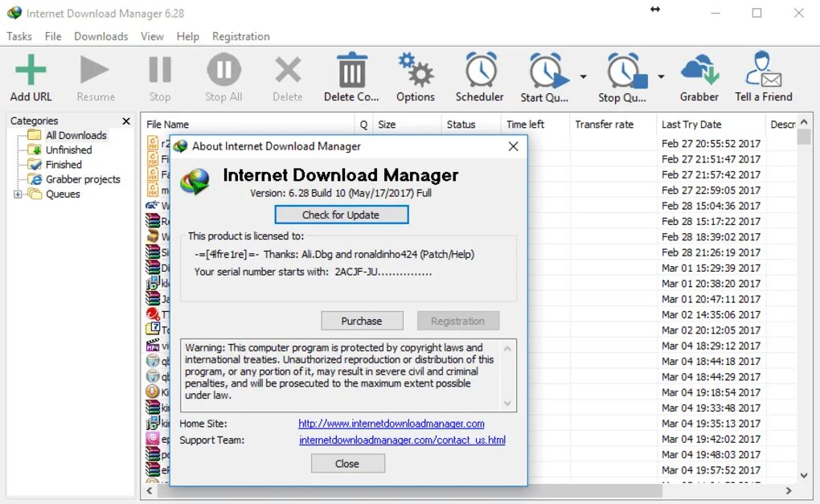Image resolution: width=820 pixels, height=504 pixels.
Task: Click the Tell a Friend icon
Action: 764,69
